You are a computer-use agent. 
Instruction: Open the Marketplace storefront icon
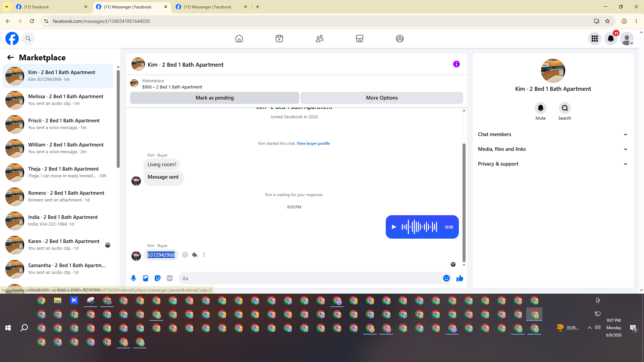[360, 39]
